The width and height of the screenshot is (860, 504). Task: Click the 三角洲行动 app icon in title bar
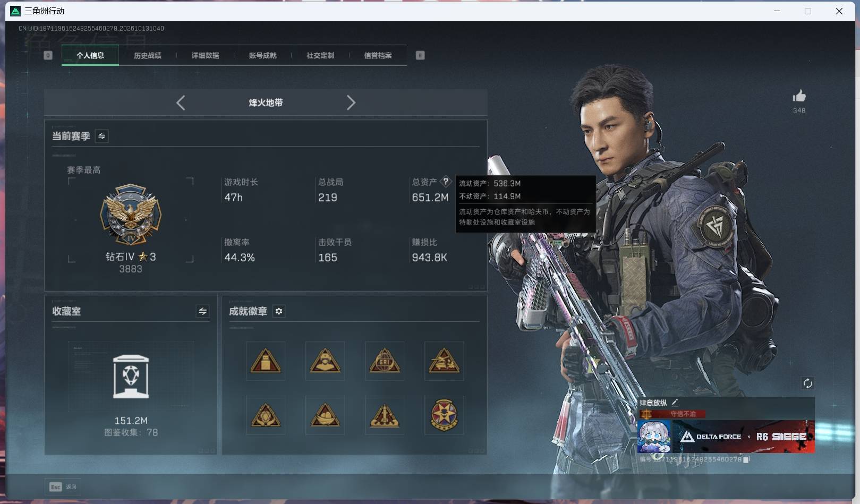pos(15,11)
